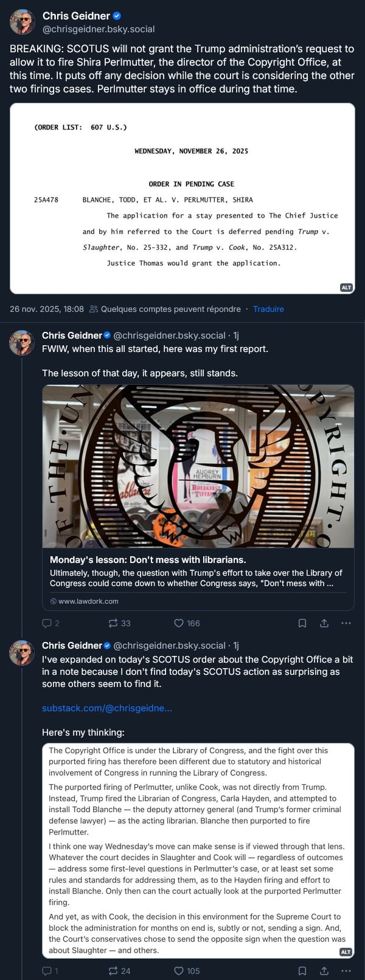
Task: Bookmark the Copyright Office note post
Action: (302, 971)
